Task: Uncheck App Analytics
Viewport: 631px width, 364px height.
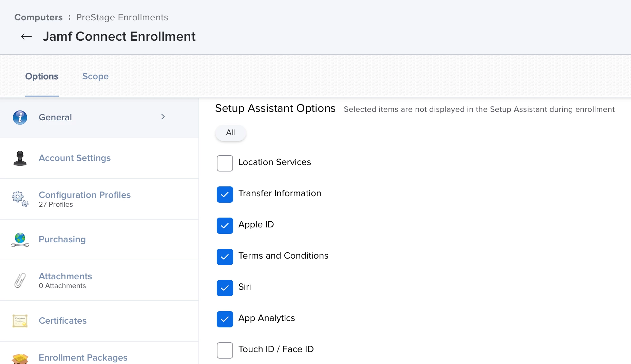Action: tap(225, 319)
